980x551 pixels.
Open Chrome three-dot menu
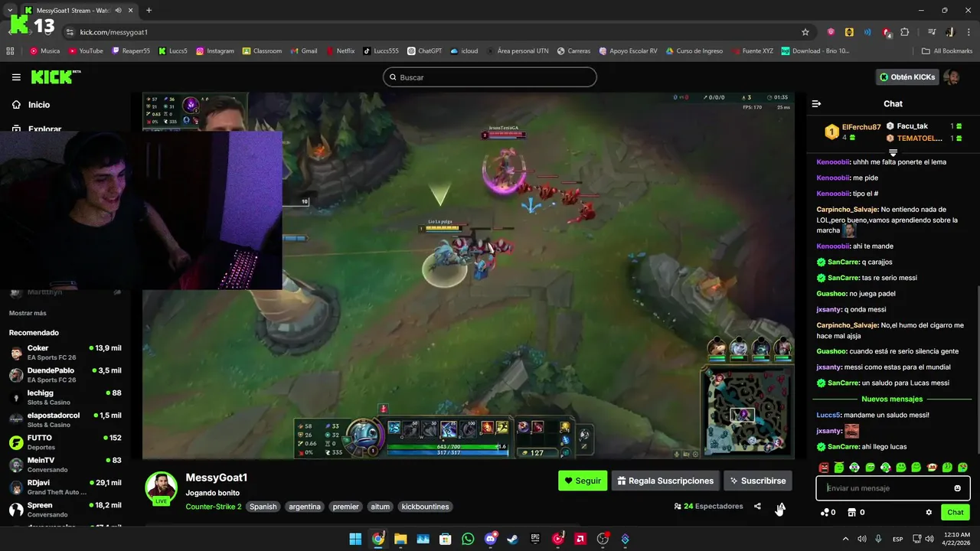click(967, 32)
